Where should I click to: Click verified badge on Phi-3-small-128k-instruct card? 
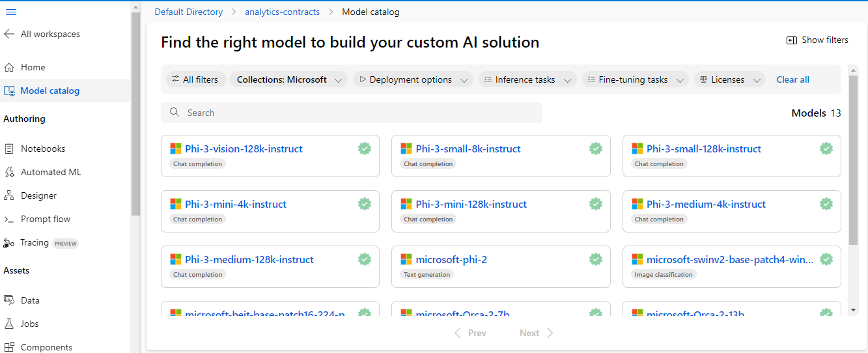(x=826, y=148)
